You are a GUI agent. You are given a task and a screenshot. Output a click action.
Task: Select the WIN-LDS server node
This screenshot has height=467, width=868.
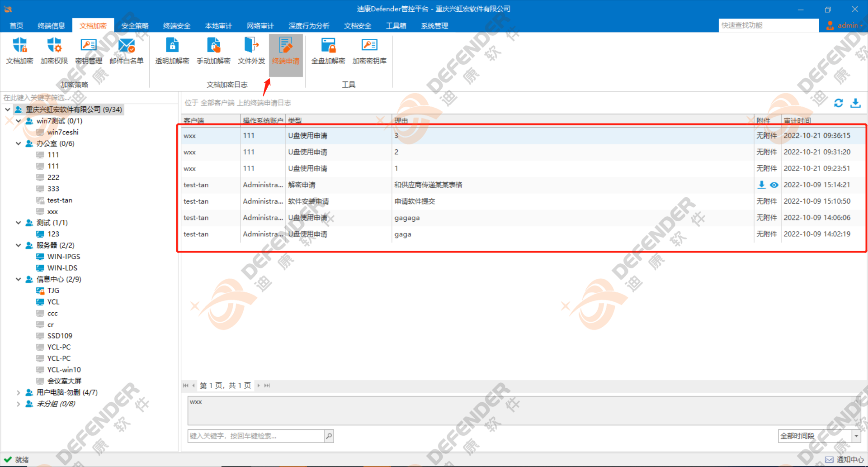[x=62, y=268]
